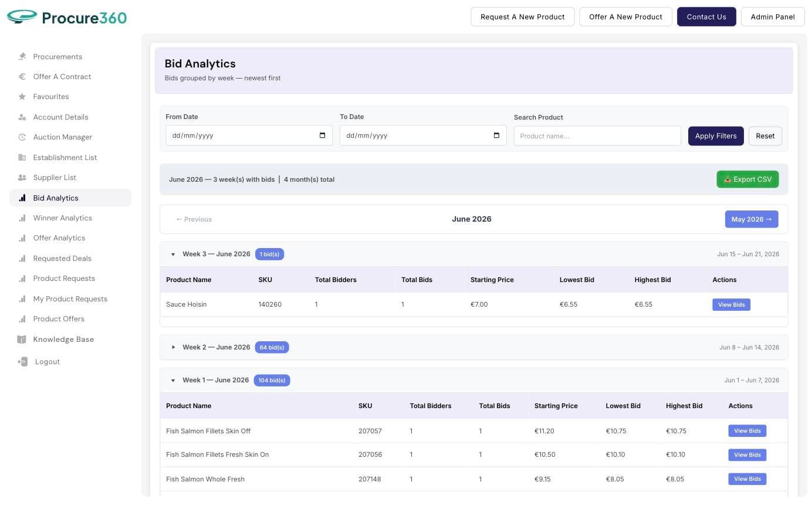The width and height of the screenshot is (812, 509).
Task: Click the clock icon for Auction Manager
Action: [x=22, y=137]
